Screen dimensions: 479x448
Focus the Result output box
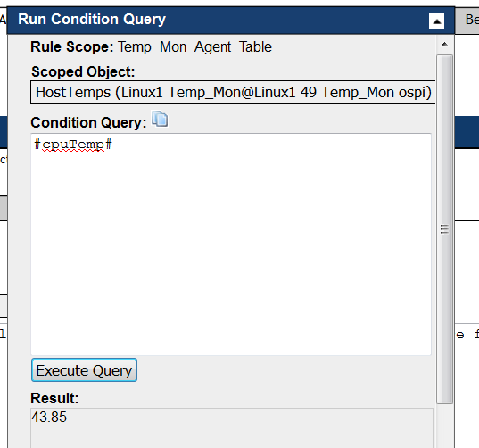[232, 427]
